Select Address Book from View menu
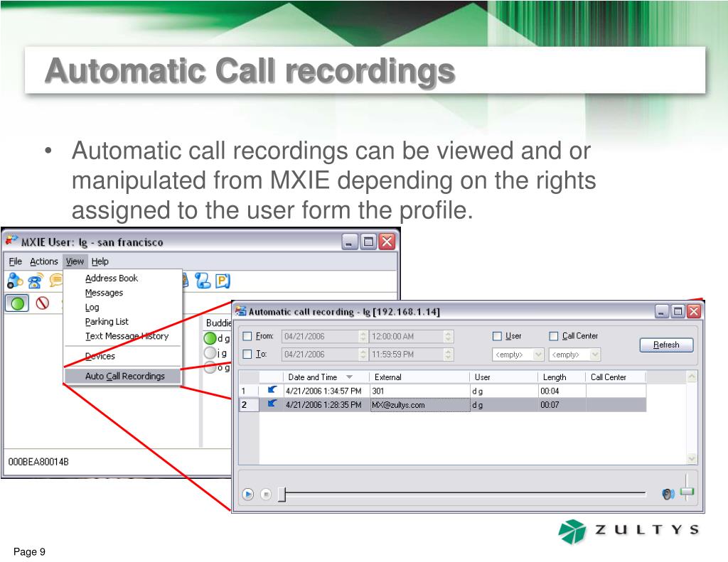The image size is (728, 562). coord(112,278)
